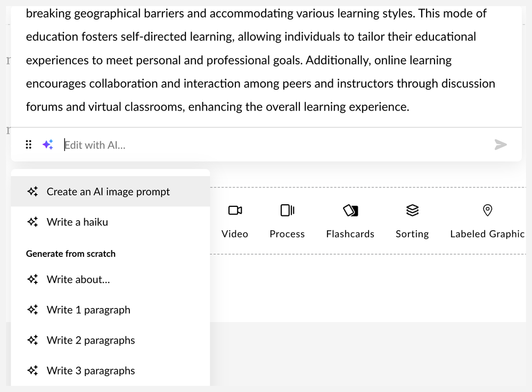Click the online learning paragraph text

[260, 60]
